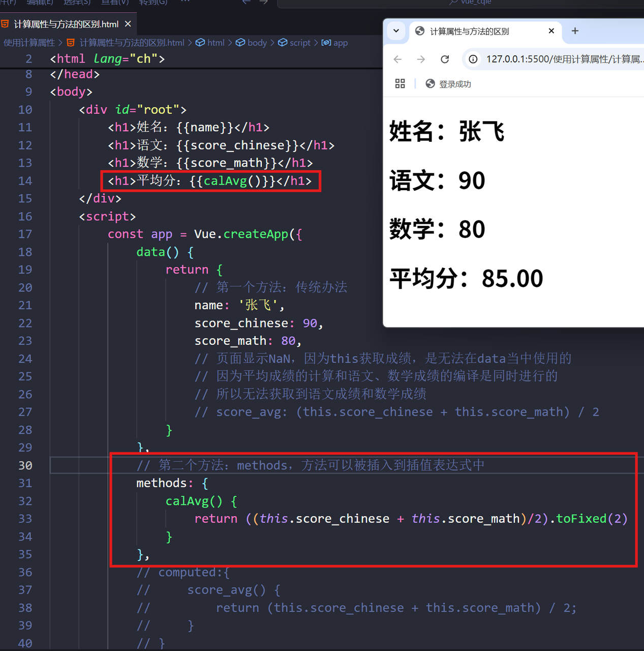The height and width of the screenshot is (651, 644).
Task: Open the ··· overflow menu in VS Code
Action: (x=185, y=3)
